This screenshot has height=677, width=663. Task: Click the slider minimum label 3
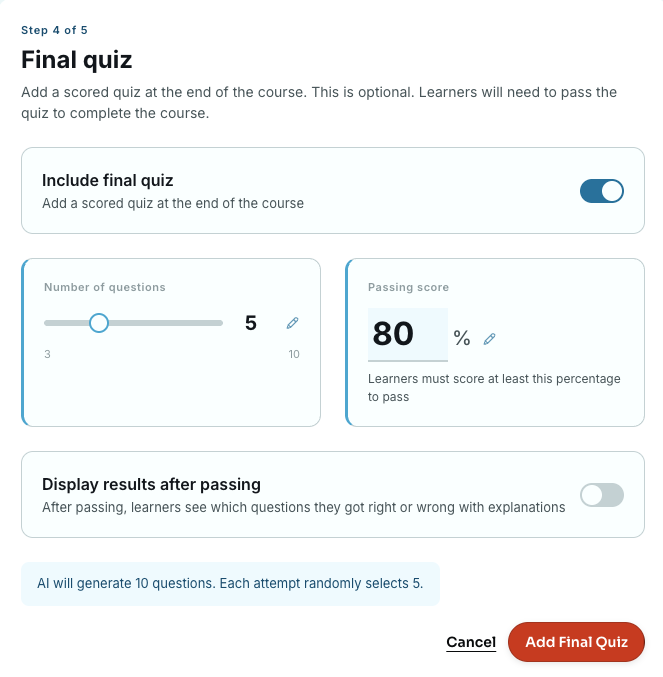pos(47,354)
